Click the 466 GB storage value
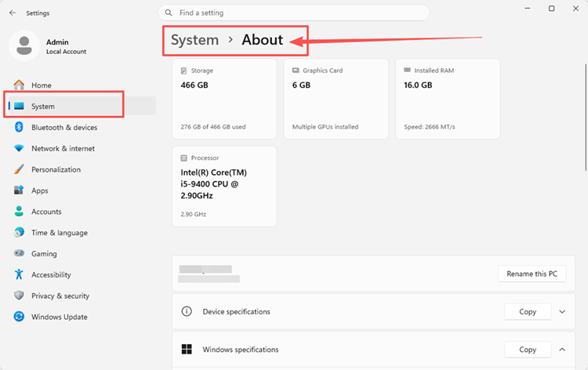588x370 pixels. pyautogui.click(x=194, y=85)
